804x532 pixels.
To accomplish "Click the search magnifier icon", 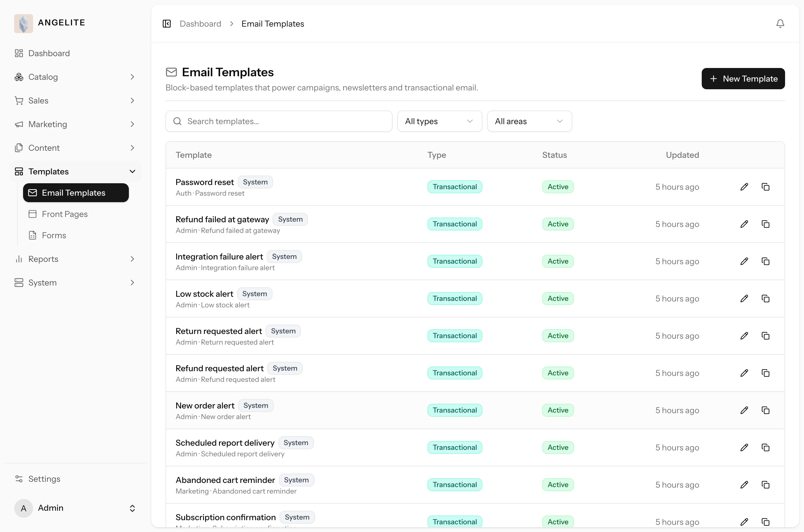I will (x=177, y=121).
